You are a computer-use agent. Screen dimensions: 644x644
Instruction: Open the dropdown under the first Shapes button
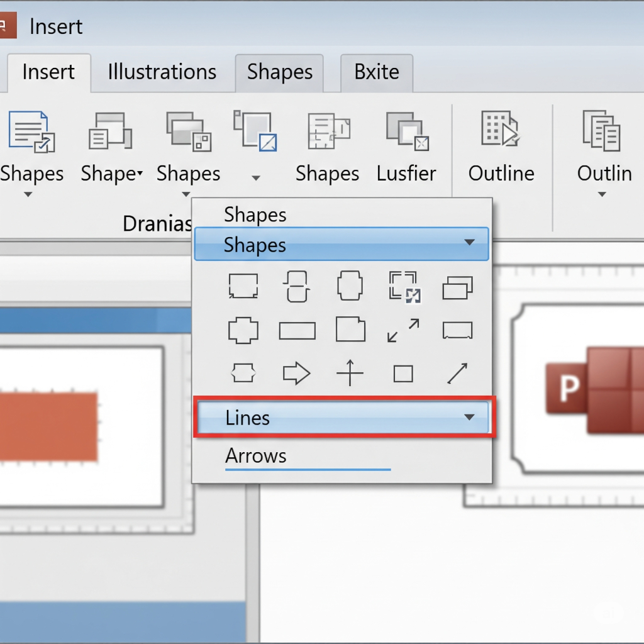point(28,194)
